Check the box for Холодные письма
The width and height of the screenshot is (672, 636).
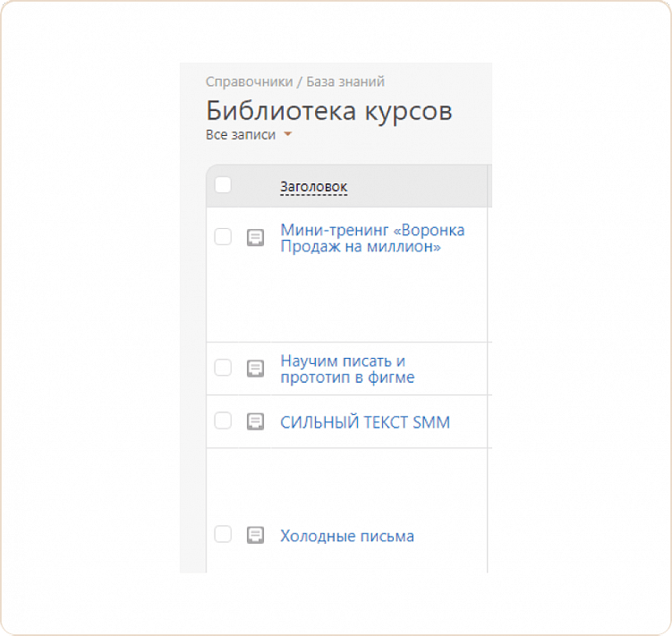coord(223,534)
